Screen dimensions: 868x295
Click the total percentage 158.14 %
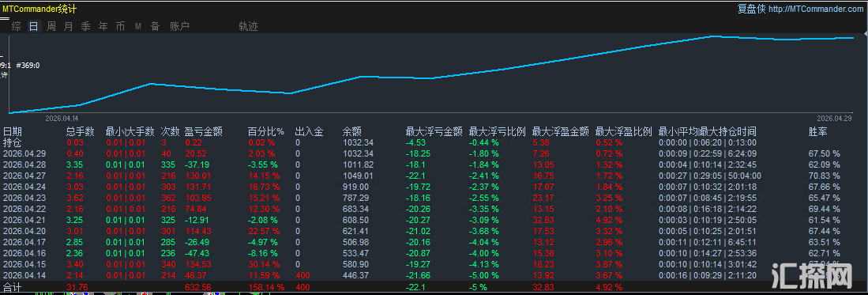click(x=266, y=286)
